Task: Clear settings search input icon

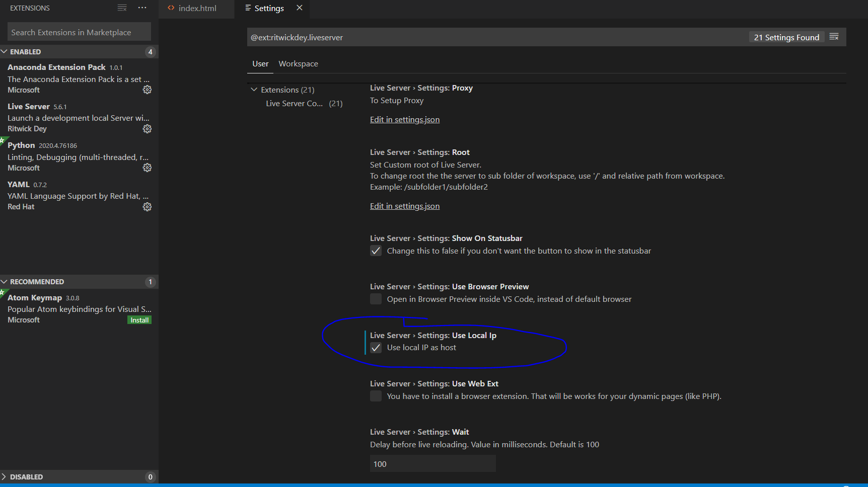Action: pyautogui.click(x=834, y=37)
